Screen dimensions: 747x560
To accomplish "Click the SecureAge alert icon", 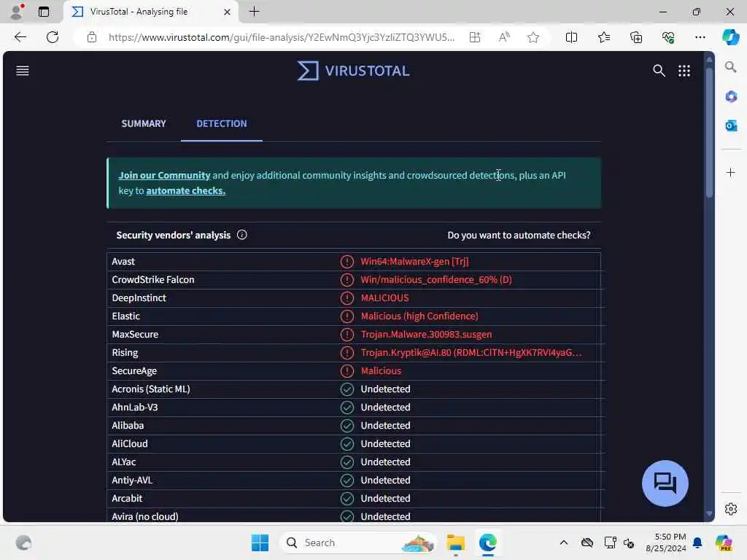I will [347, 371].
